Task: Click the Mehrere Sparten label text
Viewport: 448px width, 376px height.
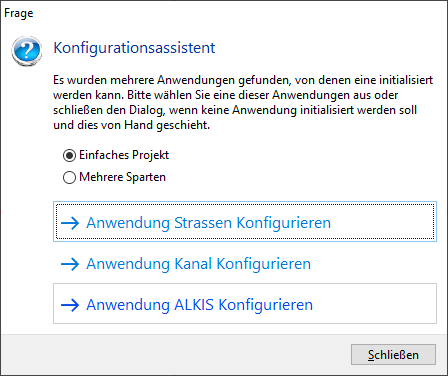Action: (122, 177)
